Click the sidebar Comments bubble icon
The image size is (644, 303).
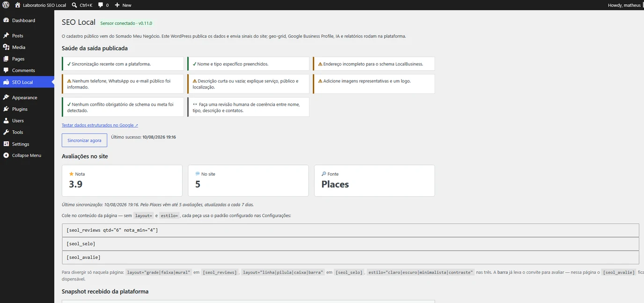(x=6, y=70)
